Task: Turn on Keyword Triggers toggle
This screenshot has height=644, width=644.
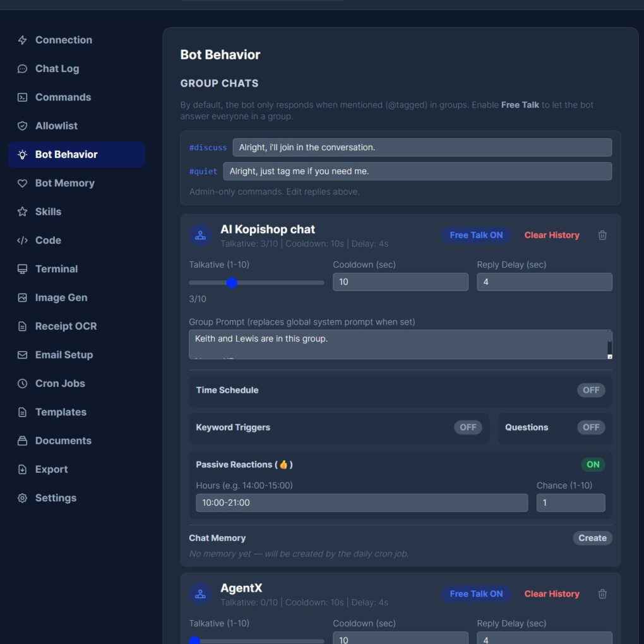Action: click(x=468, y=427)
